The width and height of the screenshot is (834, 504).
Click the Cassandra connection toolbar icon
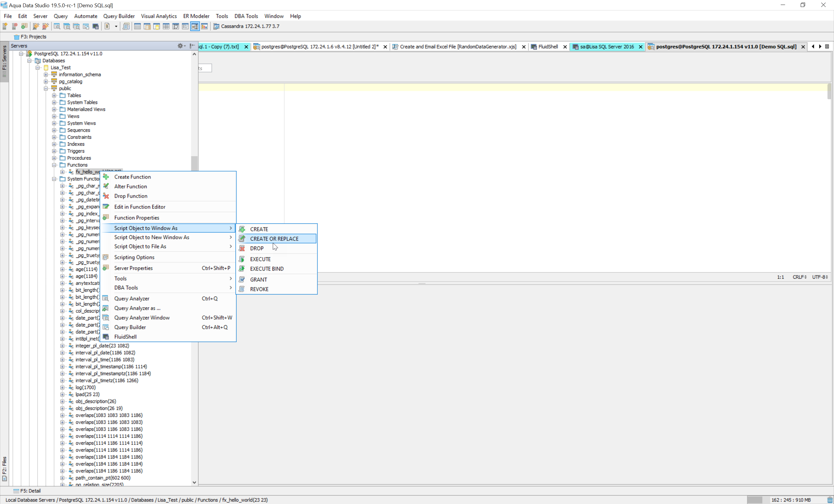(x=216, y=26)
